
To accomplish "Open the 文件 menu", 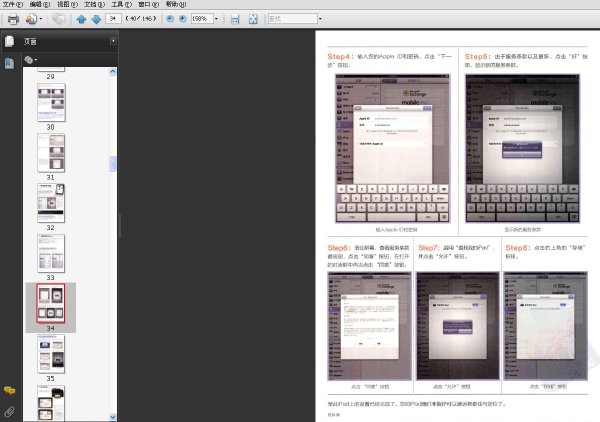I will [x=13, y=4].
